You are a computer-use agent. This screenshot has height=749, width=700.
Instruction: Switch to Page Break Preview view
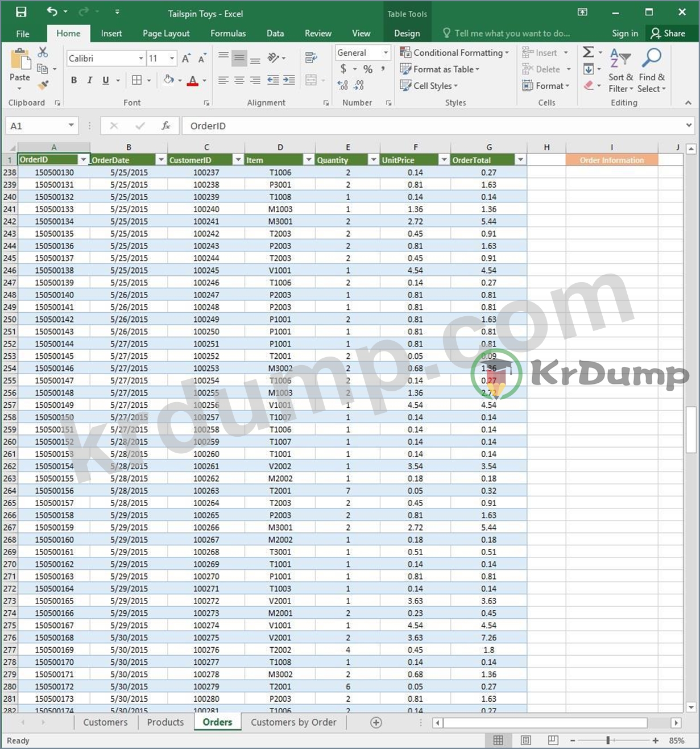(x=553, y=740)
